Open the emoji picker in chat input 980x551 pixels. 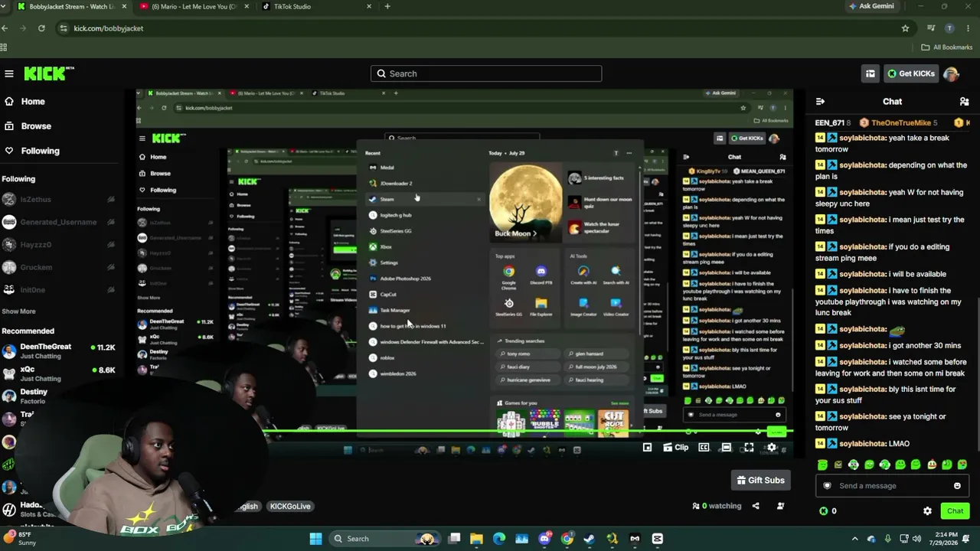tap(957, 485)
